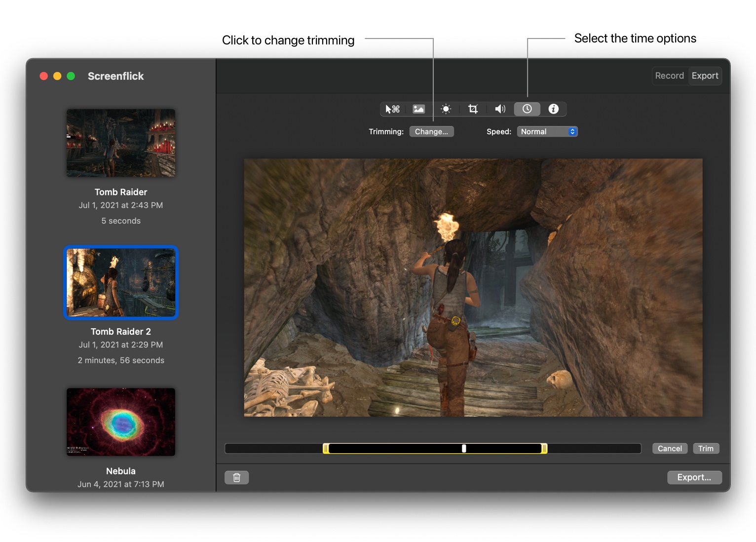Click the "2 minutes, 56 seconds" duration text
Screen dimensions: 756x542
tap(121, 360)
